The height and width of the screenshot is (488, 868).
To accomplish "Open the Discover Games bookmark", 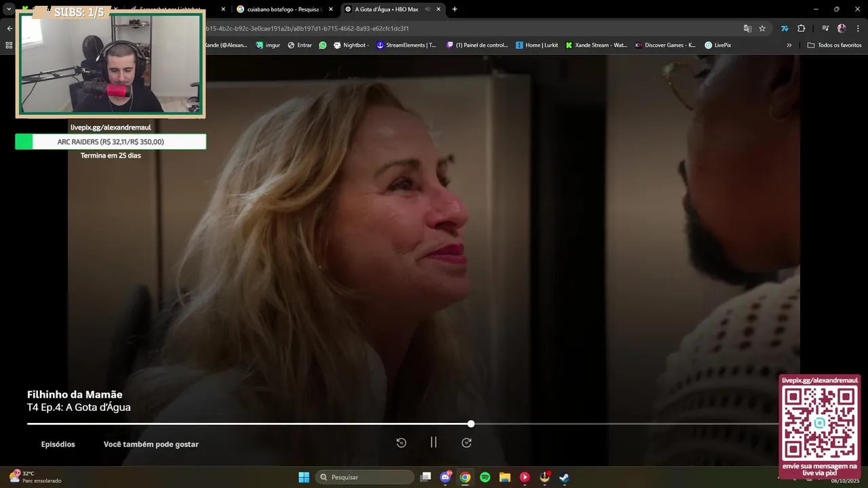I will 665,45.
